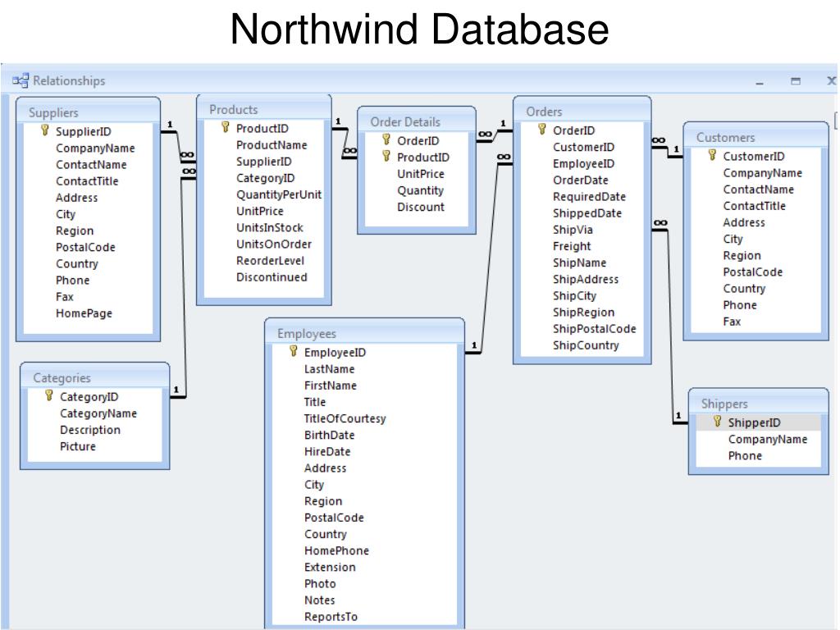This screenshot has width=840, height=630.
Task: Select the Shippers table title bar
Action: [x=759, y=404]
